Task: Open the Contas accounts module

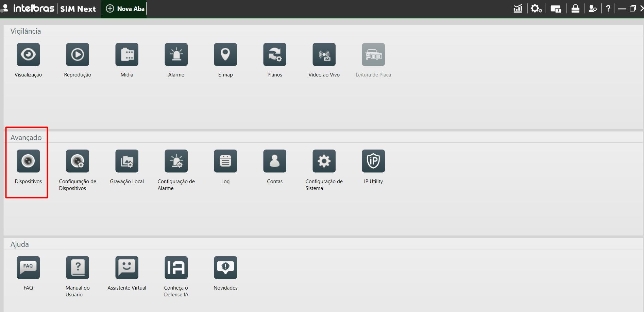Action: [275, 161]
